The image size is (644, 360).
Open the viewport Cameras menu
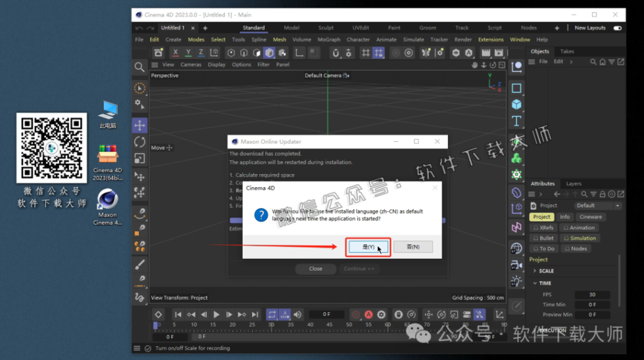(x=191, y=65)
